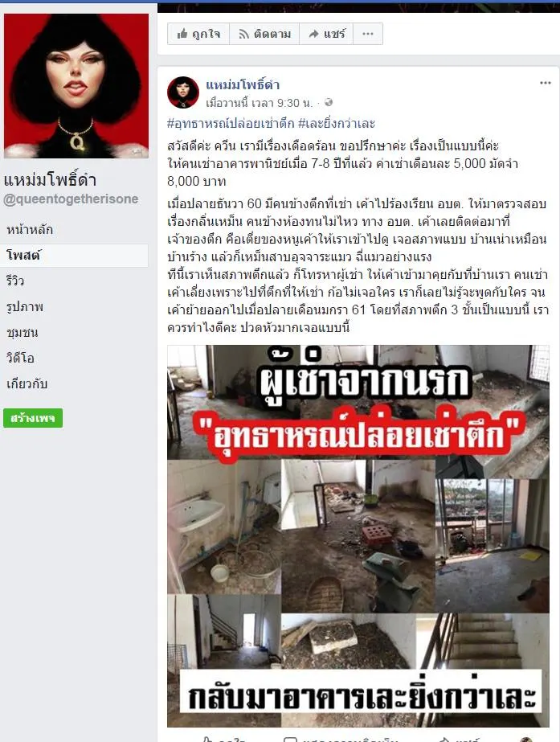Click the แชร์ (Share) arrow button
The width and height of the screenshot is (560, 742).
pos(326,34)
